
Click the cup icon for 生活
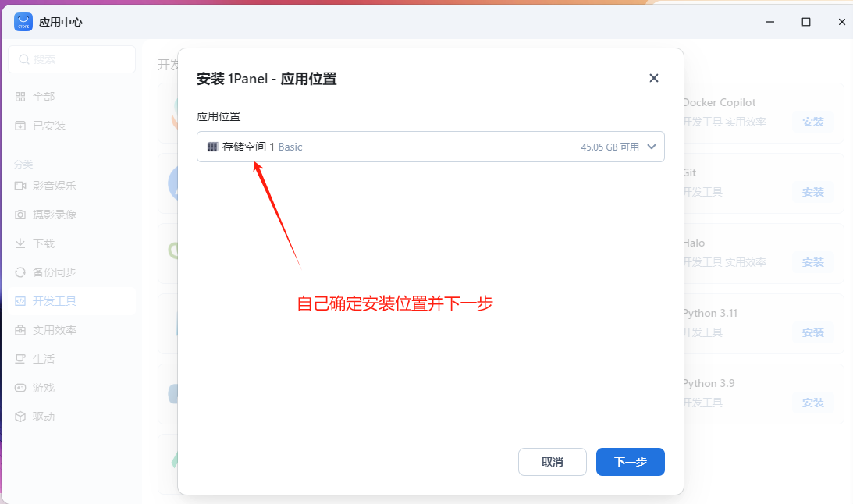[20, 359]
